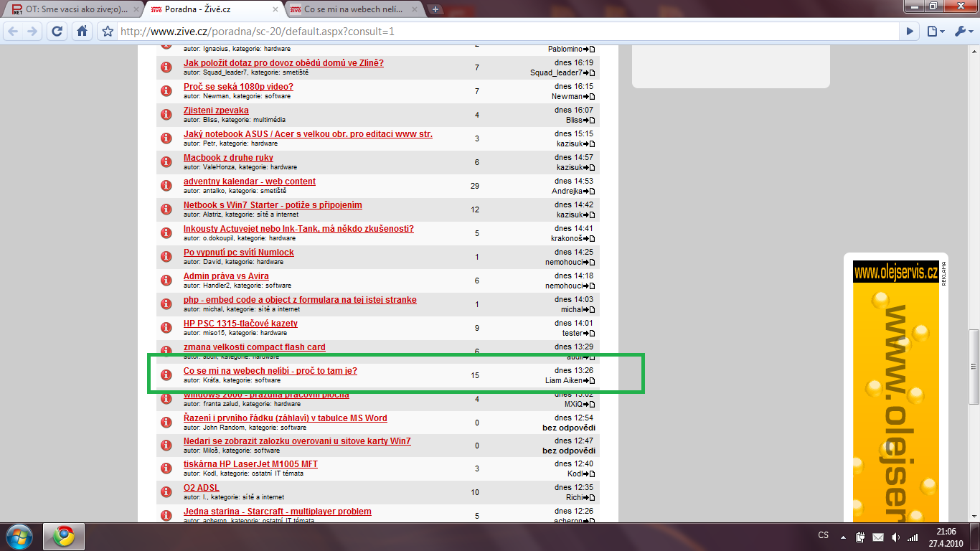Click the last-post arrow icon after 'Andrejka'
980x551 pixels.
coord(589,191)
